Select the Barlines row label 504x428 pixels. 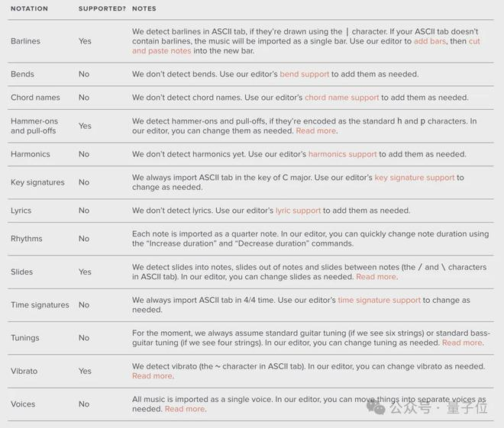pyautogui.click(x=25, y=41)
